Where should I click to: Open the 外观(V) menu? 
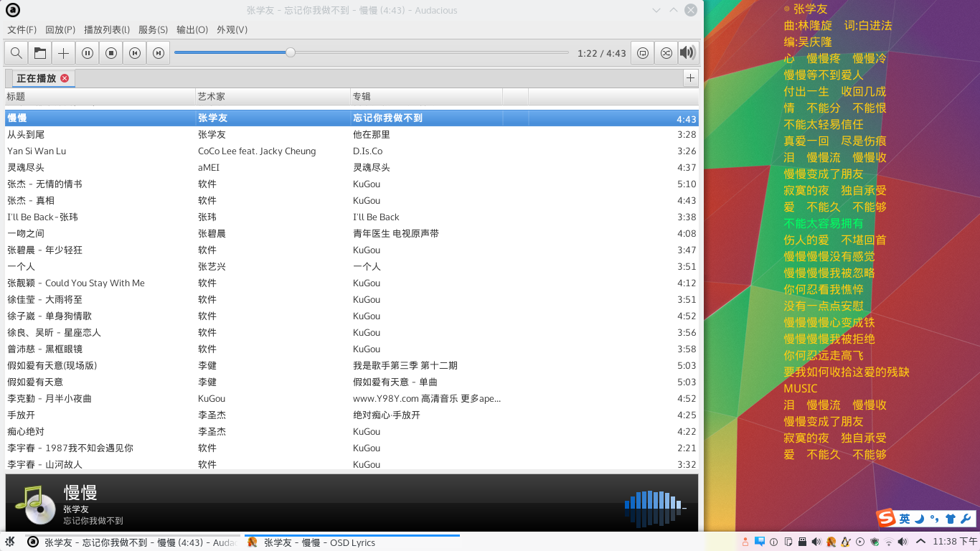pos(232,29)
